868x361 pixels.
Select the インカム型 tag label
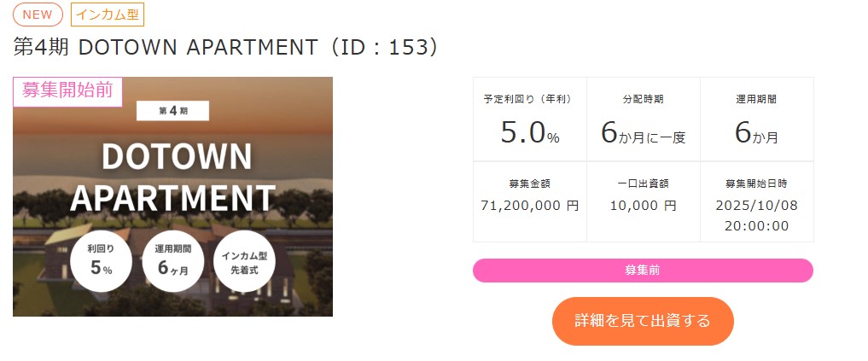(x=107, y=15)
